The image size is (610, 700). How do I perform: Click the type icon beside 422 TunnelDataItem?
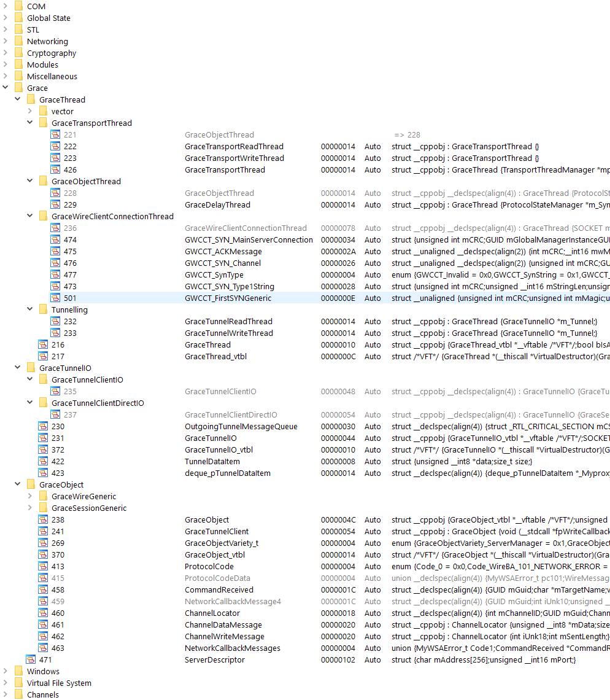pos(43,461)
